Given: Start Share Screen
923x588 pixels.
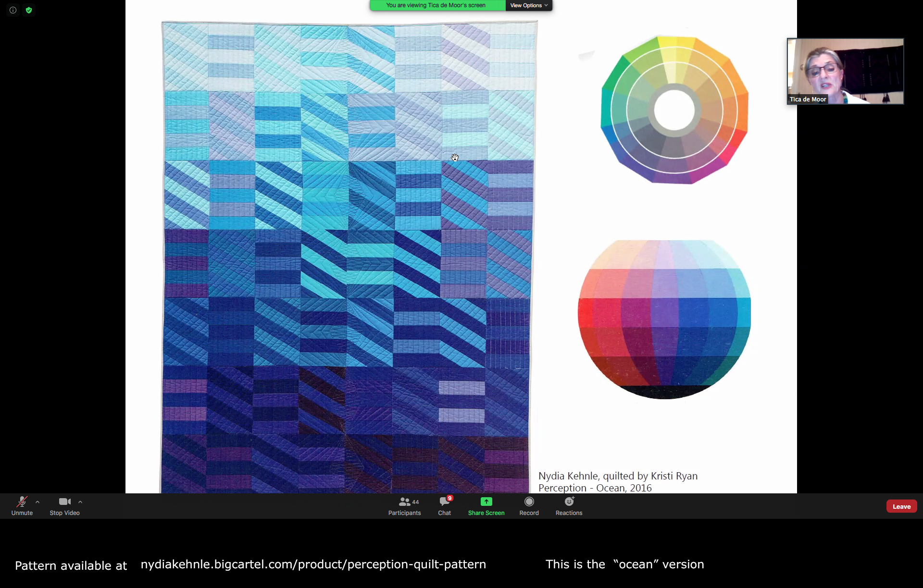Looking at the screenshot, I should [x=486, y=506].
